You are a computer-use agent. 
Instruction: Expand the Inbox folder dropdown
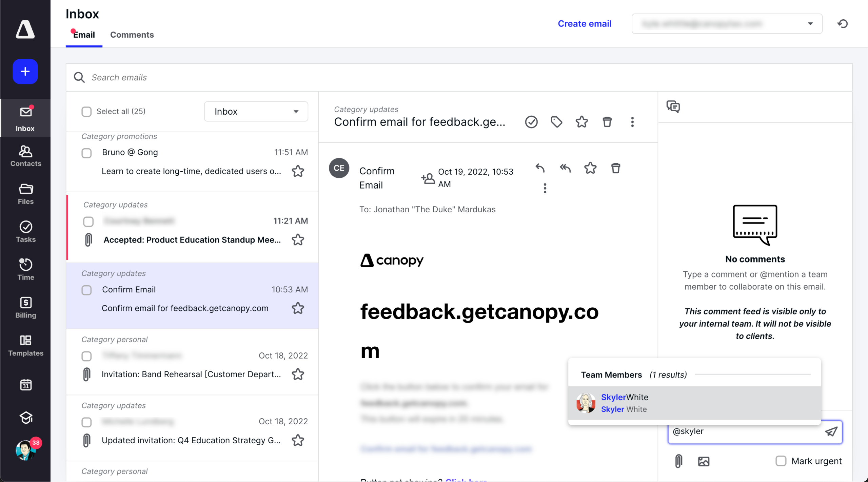256,112
